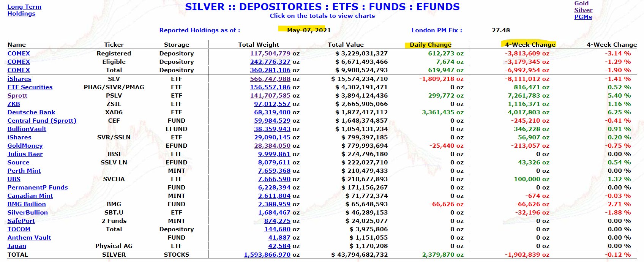View chart for 360,281,106 oz total weight
Viewport: 644px width, 262px height.
point(270,70)
